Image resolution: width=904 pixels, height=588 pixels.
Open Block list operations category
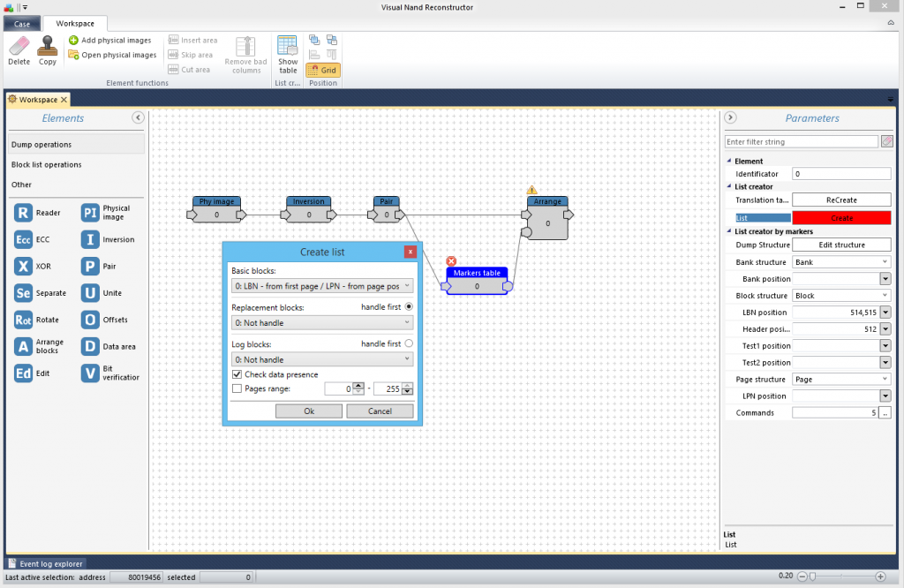coord(76,164)
